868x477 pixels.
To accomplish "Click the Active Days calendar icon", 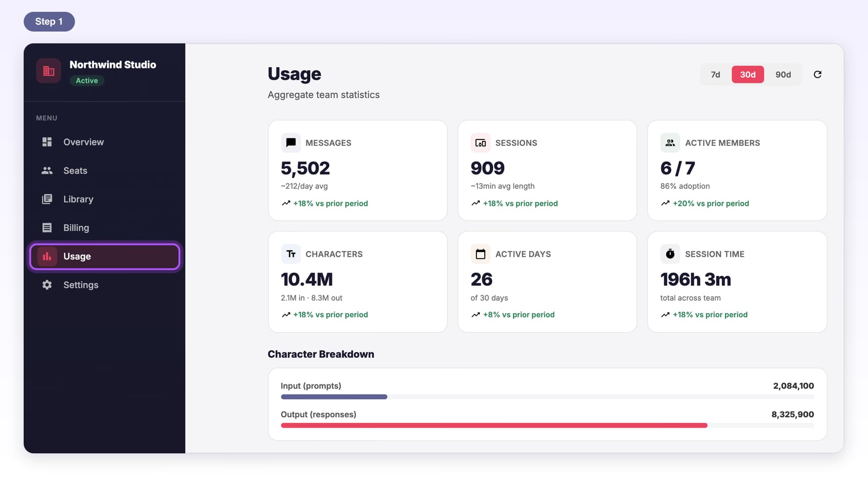I will point(480,254).
